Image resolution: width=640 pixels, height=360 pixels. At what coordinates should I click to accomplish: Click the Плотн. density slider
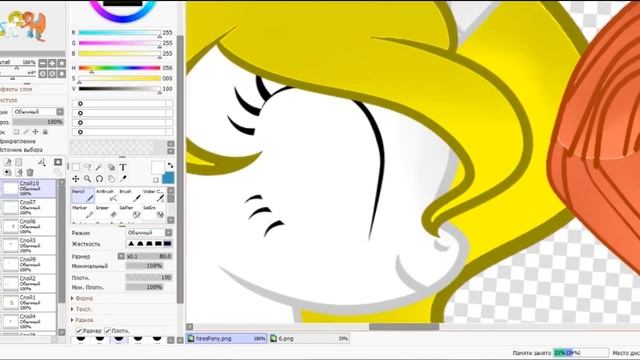pos(149,278)
